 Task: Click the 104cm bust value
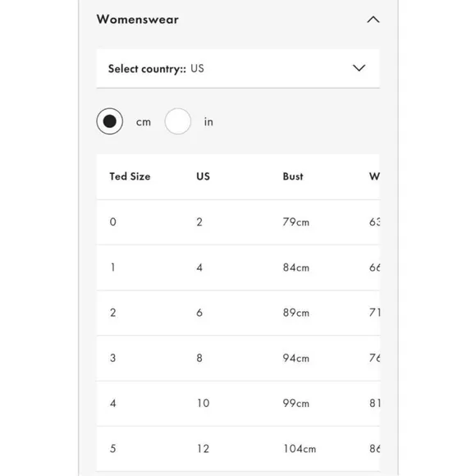point(300,449)
